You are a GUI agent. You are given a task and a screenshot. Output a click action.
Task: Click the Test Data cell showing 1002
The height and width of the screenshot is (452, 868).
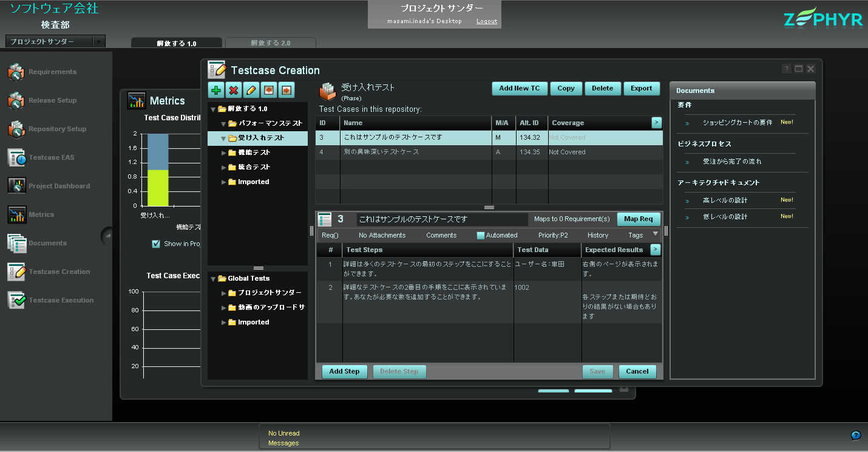548,287
